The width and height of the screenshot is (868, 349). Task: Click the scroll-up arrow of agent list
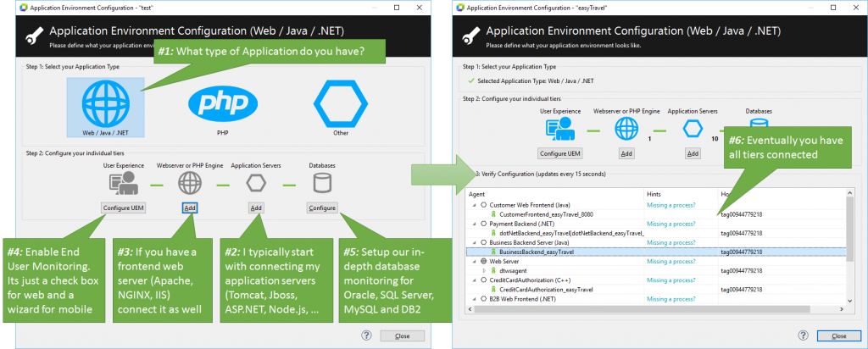pyautogui.click(x=850, y=192)
